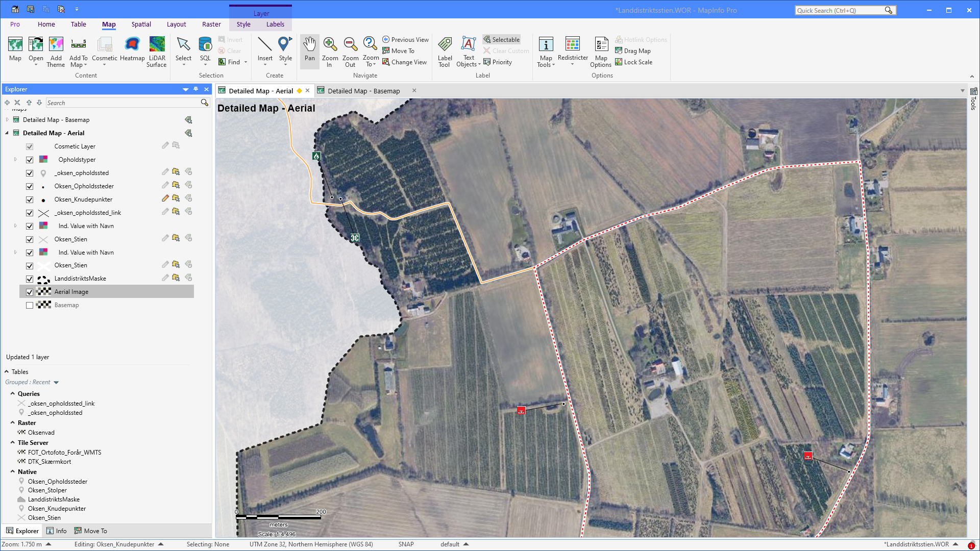
Task: Click the Tools panel icon at right edge
Action: coord(973,98)
